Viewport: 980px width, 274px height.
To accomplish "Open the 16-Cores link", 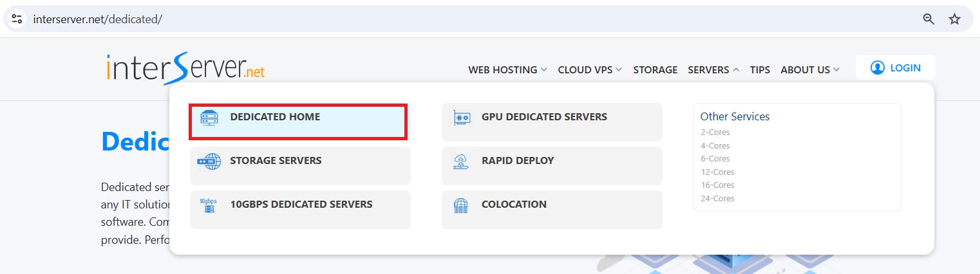I will (x=717, y=185).
